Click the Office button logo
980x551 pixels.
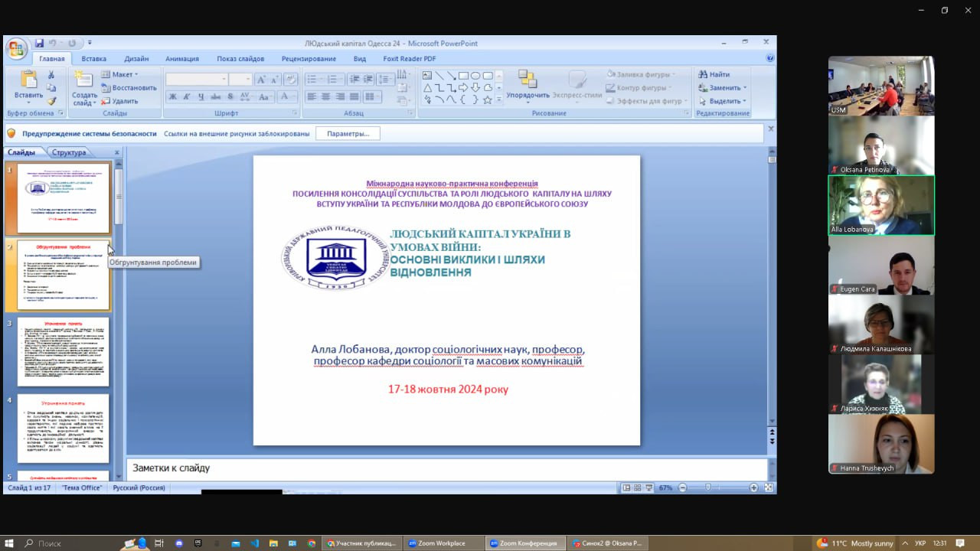pos(17,49)
